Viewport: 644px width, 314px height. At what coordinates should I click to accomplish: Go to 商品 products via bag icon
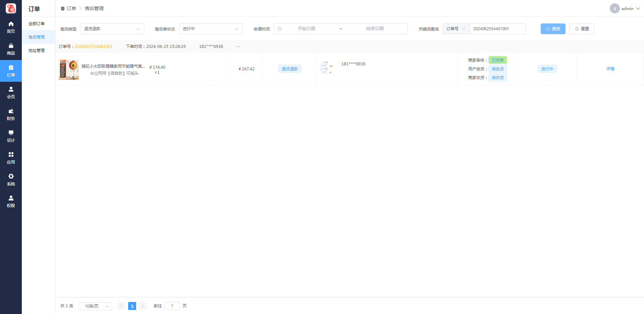tap(11, 46)
